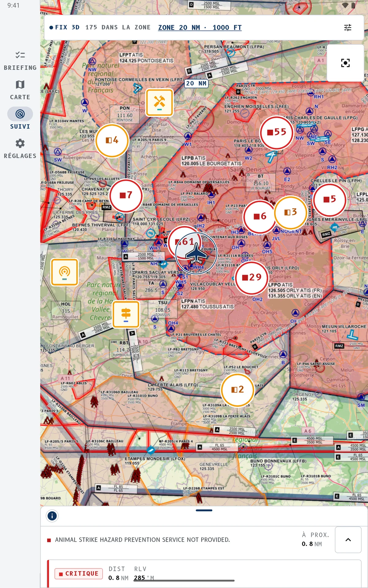Tap the orange signpost NOTAM marker
This screenshot has width=368, height=588.
pyautogui.click(x=126, y=314)
